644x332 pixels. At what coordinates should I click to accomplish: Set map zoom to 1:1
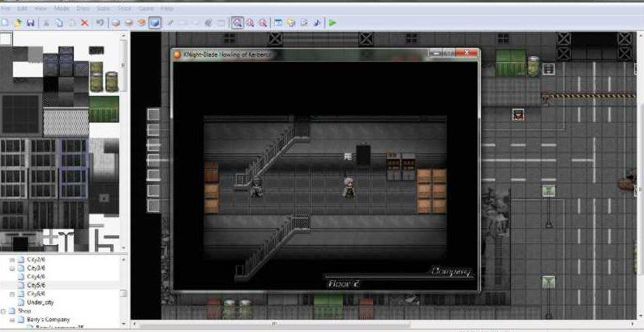click(237, 23)
